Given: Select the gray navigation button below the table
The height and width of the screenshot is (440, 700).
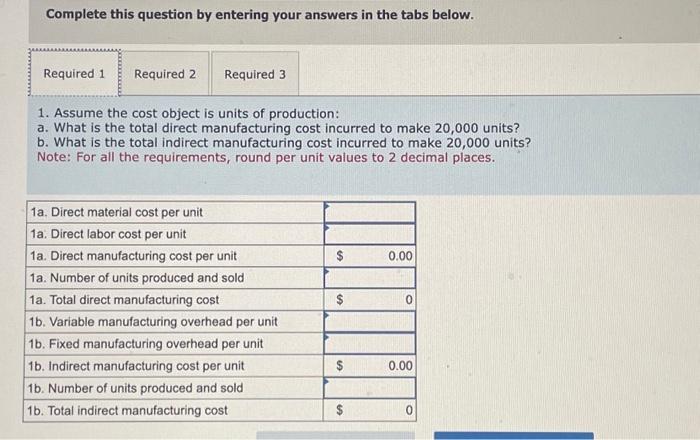Looking at the screenshot, I should click(x=335, y=436).
